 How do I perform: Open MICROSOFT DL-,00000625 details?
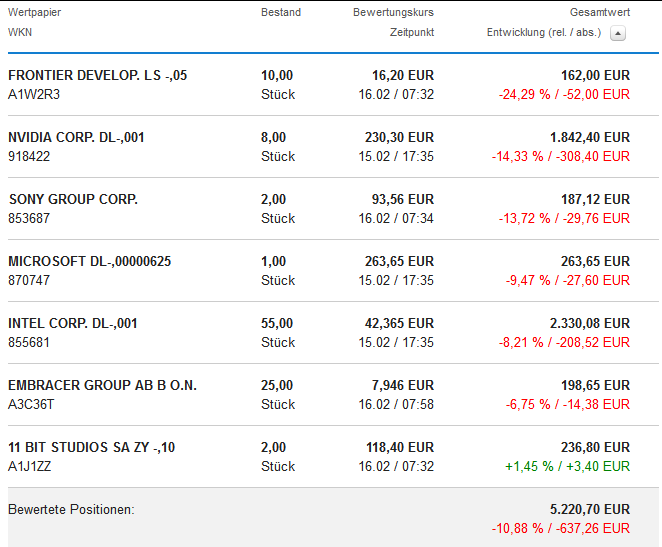click(89, 261)
